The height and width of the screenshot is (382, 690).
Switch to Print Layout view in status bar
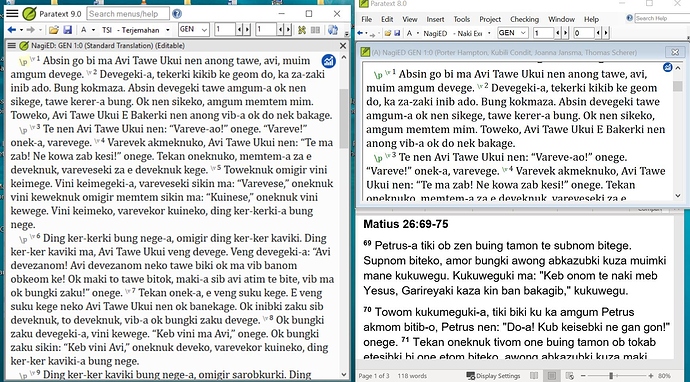pos(552,376)
